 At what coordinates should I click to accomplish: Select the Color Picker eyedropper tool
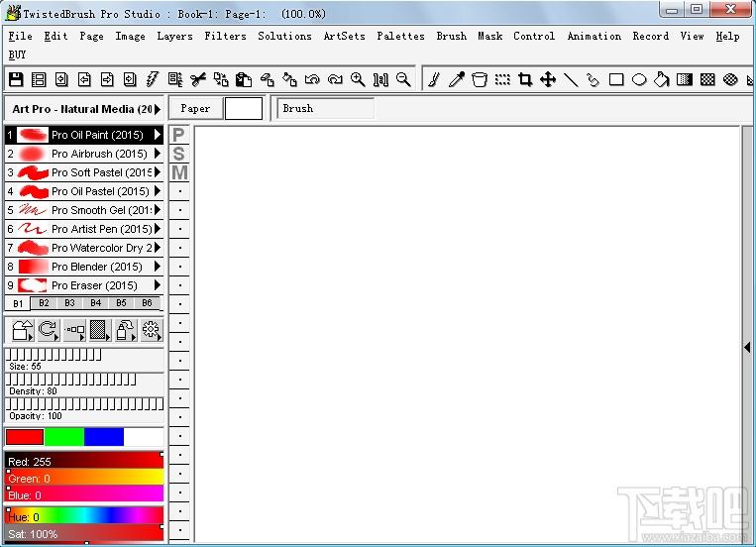click(x=457, y=79)
